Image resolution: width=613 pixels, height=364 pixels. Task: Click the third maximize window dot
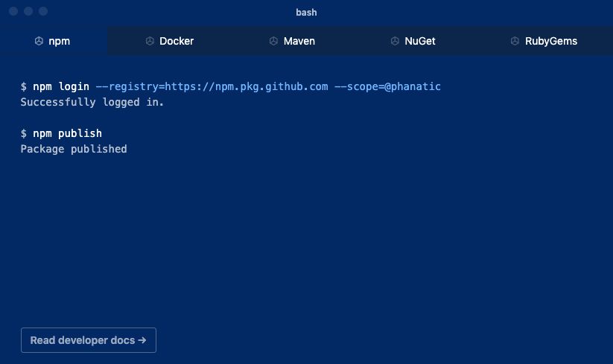coord(43,11)
